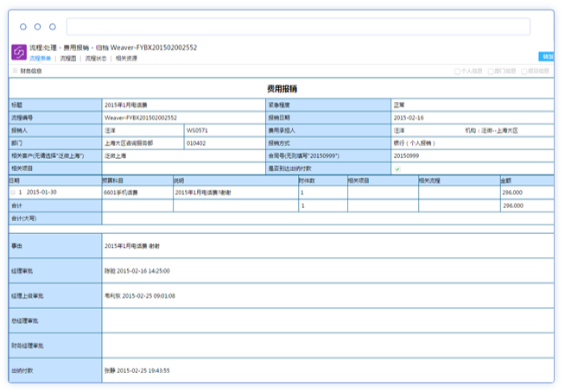This screenshot has width=565, height=392.
Task: Click the second browser window circle button
Action: (38, 27)
